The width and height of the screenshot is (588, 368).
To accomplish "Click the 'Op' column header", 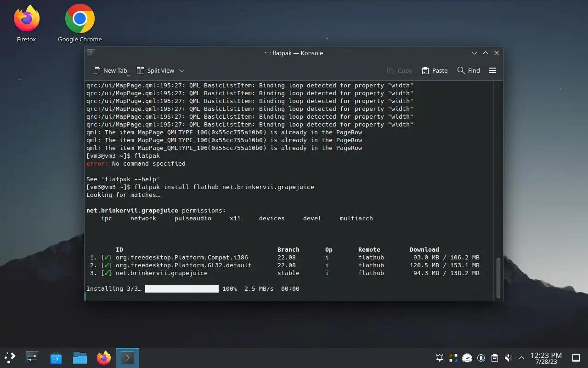I will tap(329, 249).
